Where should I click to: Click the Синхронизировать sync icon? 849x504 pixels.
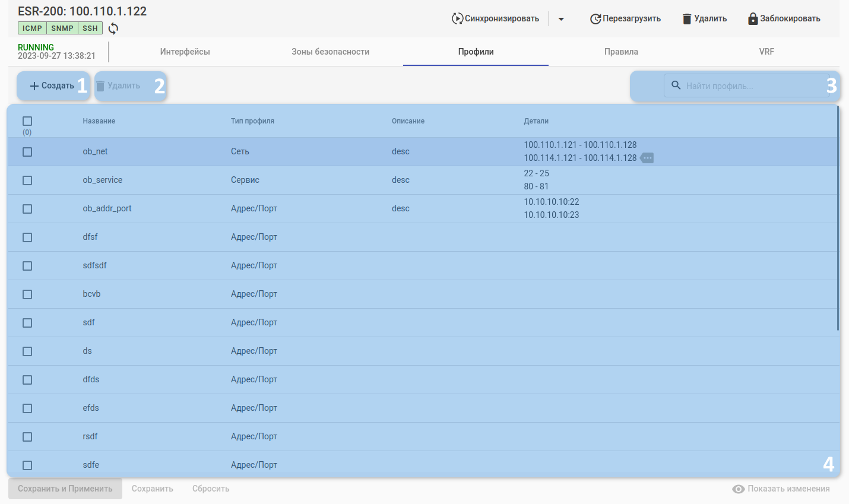457,18
